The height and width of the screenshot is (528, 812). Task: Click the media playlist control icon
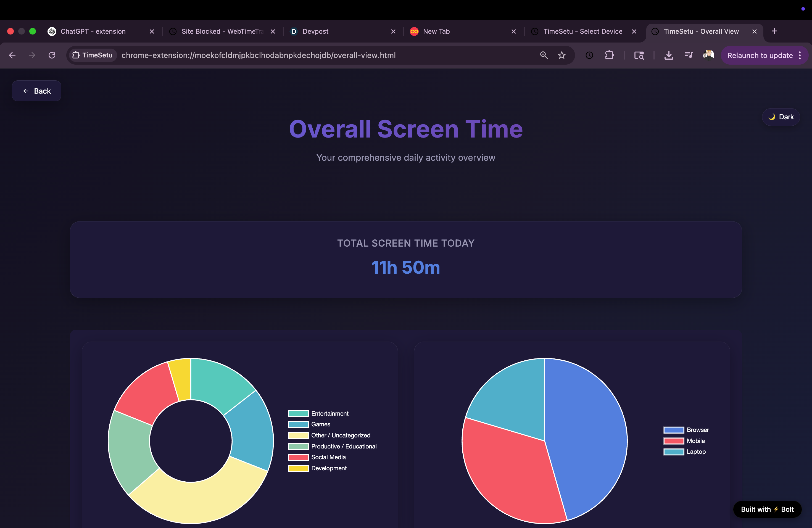pyautogui.click(x=689, y=55)
